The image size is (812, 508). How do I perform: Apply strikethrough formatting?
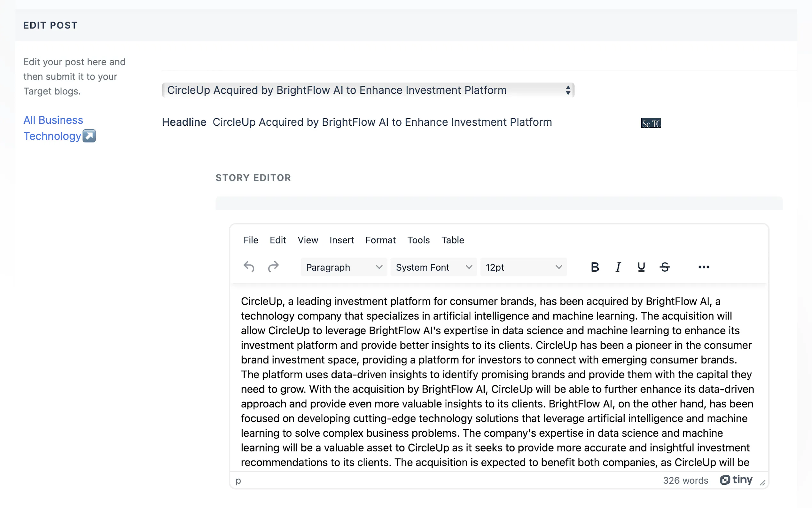[x=664, y=267]
